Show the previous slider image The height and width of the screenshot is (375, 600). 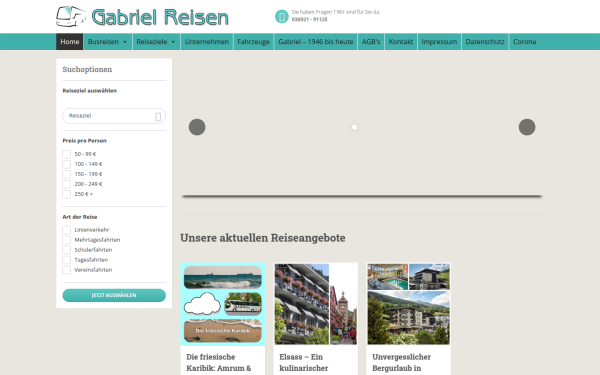pos(197,127)
